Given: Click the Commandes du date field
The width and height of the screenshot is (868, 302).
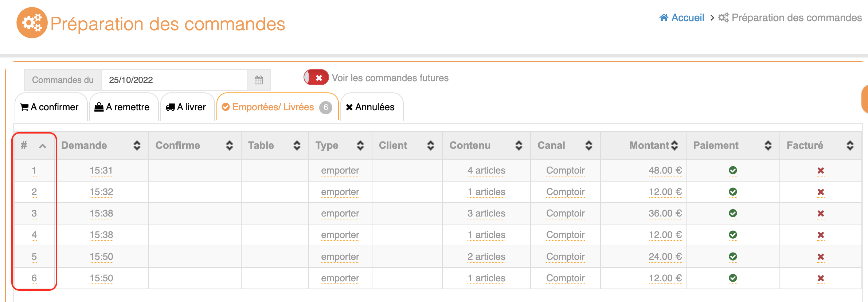Looking at the screenshot, I should point(174,80).
